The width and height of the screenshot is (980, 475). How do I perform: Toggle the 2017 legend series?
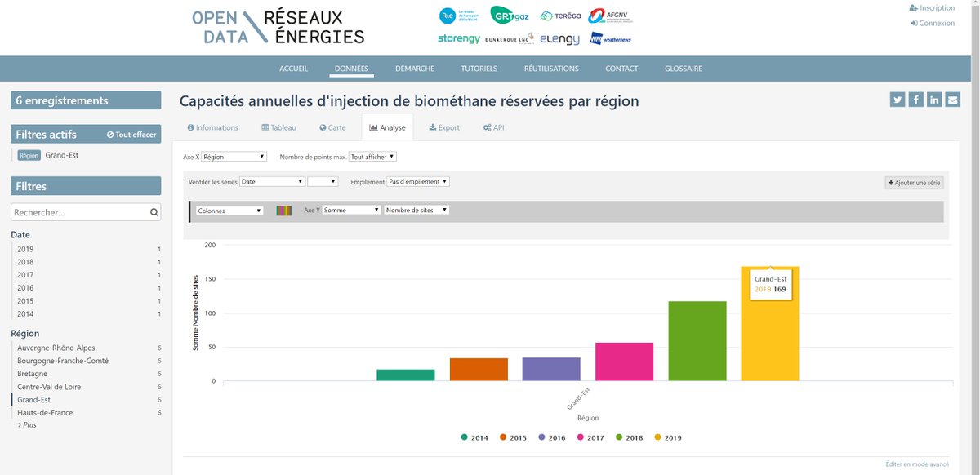tap(590, 437)
